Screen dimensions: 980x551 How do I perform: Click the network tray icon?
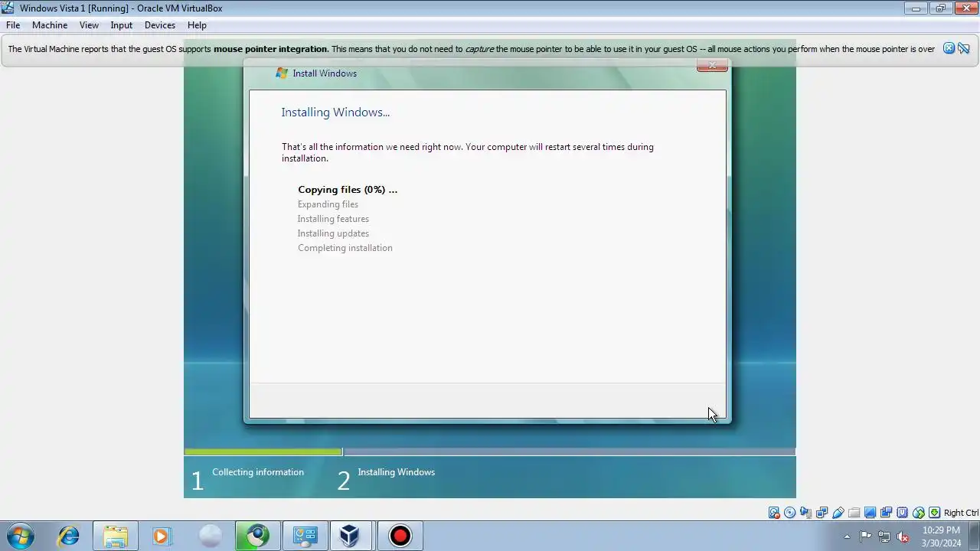884,536
